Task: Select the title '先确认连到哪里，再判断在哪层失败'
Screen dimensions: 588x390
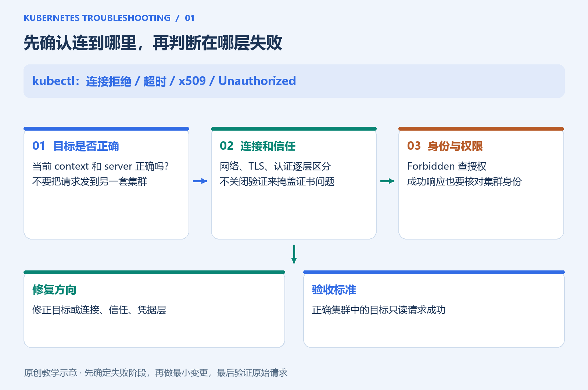Action: click(153, 43)
